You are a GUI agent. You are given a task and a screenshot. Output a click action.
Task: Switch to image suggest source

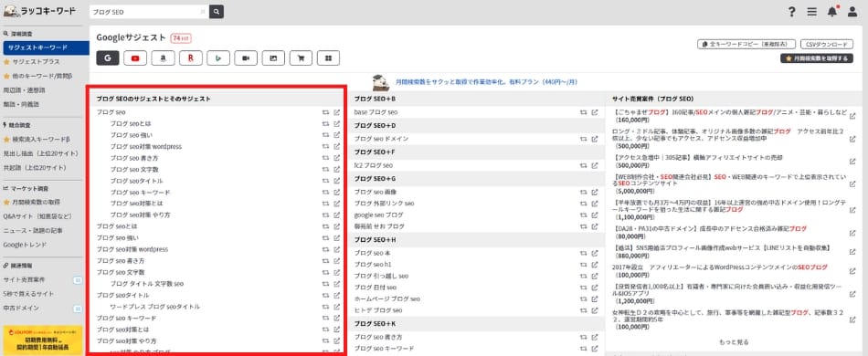coord(273,58)
